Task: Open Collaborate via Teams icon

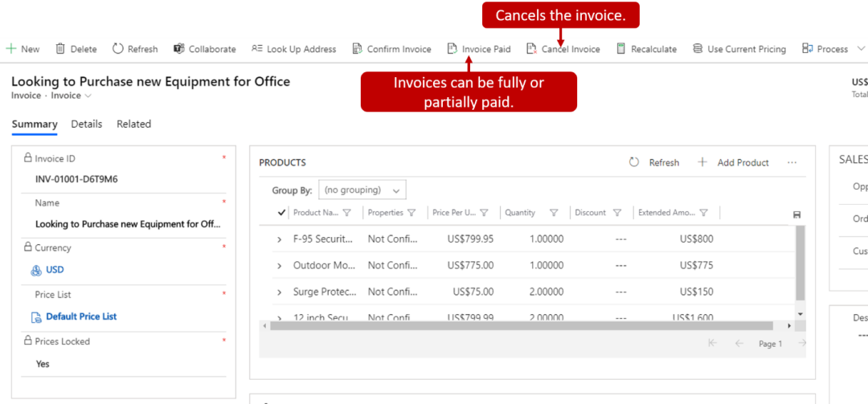Action: [179, 49]
